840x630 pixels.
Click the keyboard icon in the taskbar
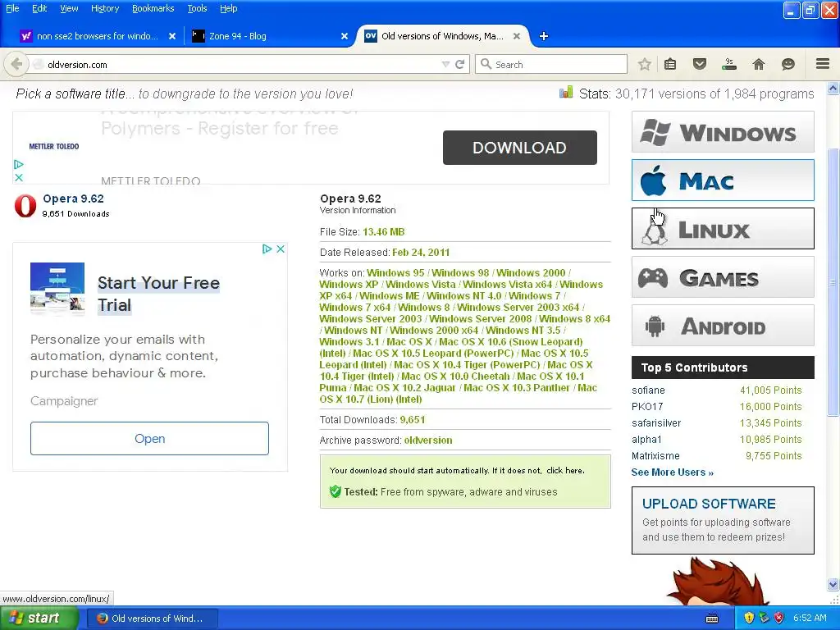(712, 619)
